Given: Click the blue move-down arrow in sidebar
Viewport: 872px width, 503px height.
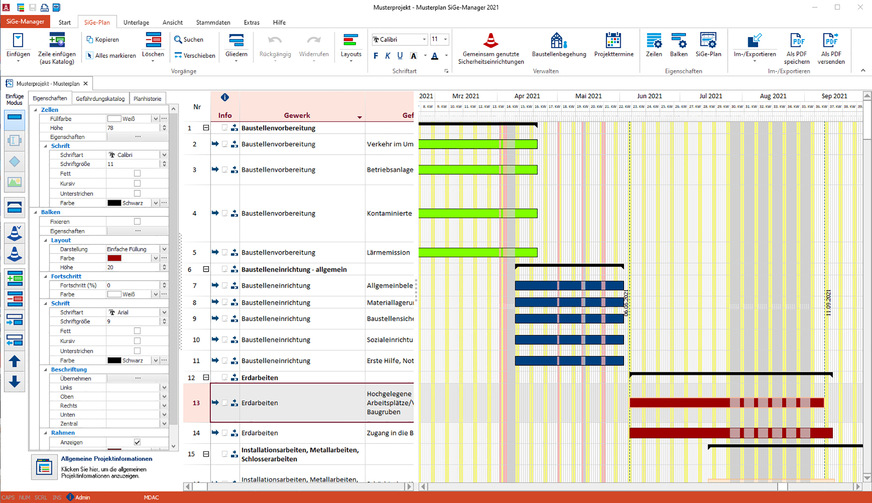Looking at the screenshot, I should tap(14, 381).
